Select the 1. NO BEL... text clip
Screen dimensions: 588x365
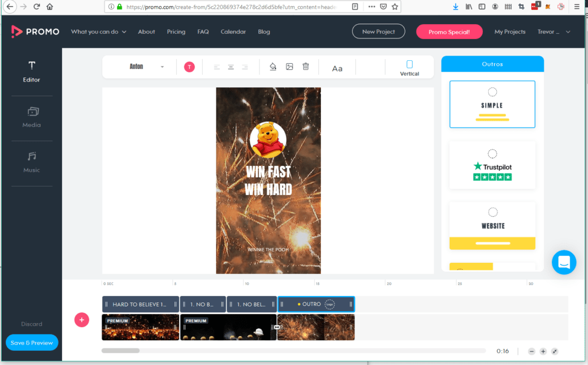tap(252, 304)
